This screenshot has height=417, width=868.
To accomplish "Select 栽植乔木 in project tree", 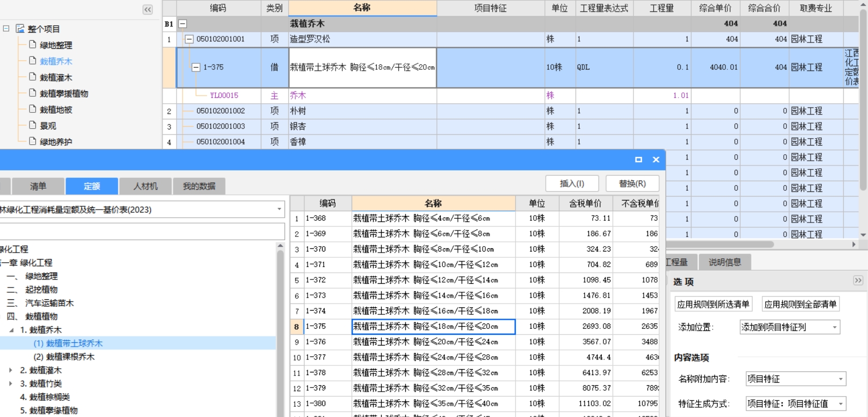I will click(x=56, y=61).
